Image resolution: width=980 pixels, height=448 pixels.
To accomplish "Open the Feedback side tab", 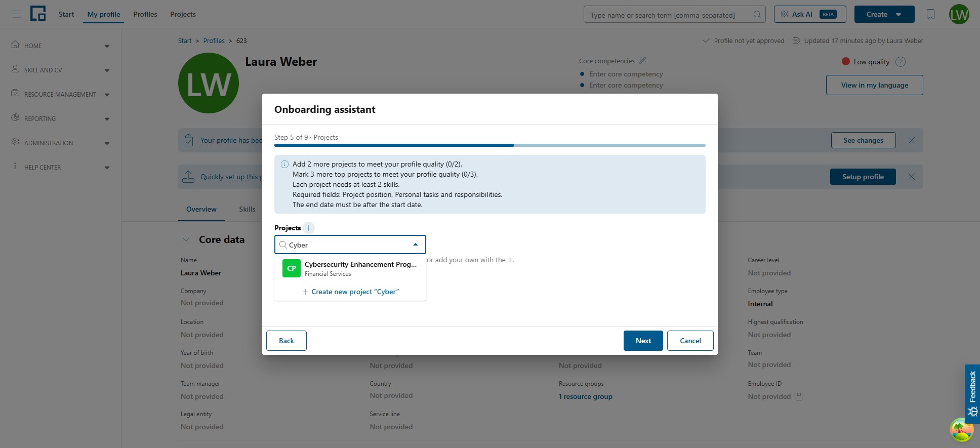I will [972, 394].
